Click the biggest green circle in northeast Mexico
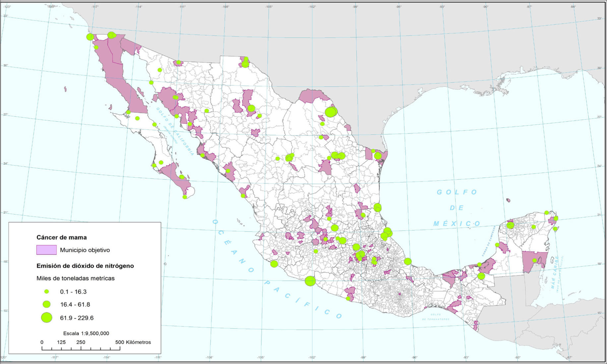607x364 pixels. (x=331, y=112)
